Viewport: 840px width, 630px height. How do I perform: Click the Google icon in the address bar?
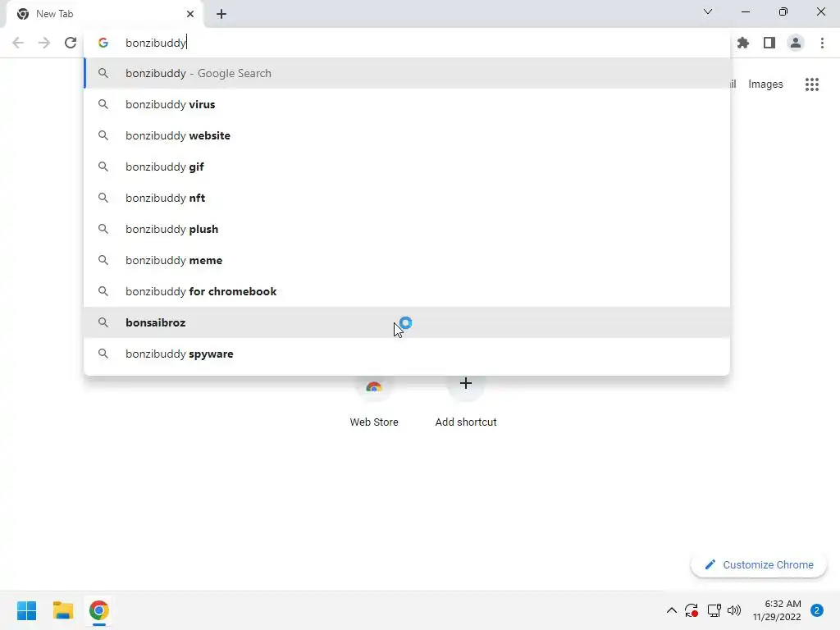point(103,43)
